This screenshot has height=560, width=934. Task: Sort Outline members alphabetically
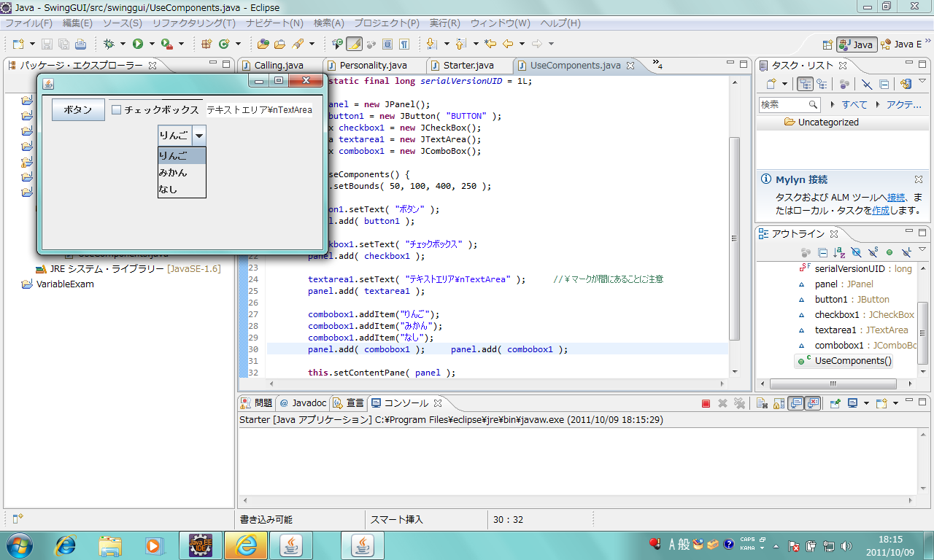click(839, 253)
